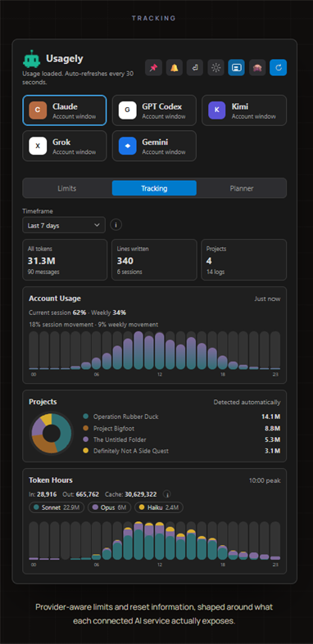Click the Kimi purple K avatar icon

pos(217,110)
